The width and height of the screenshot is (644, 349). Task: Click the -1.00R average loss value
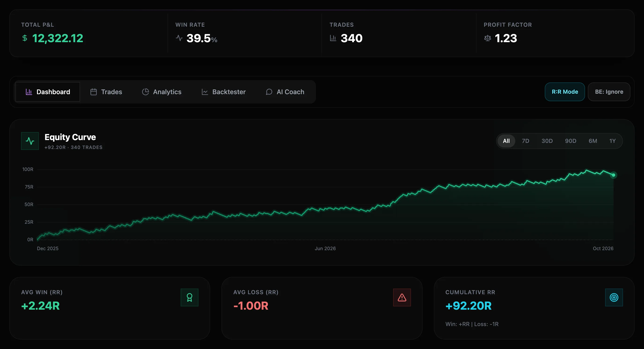coord(251,306)
